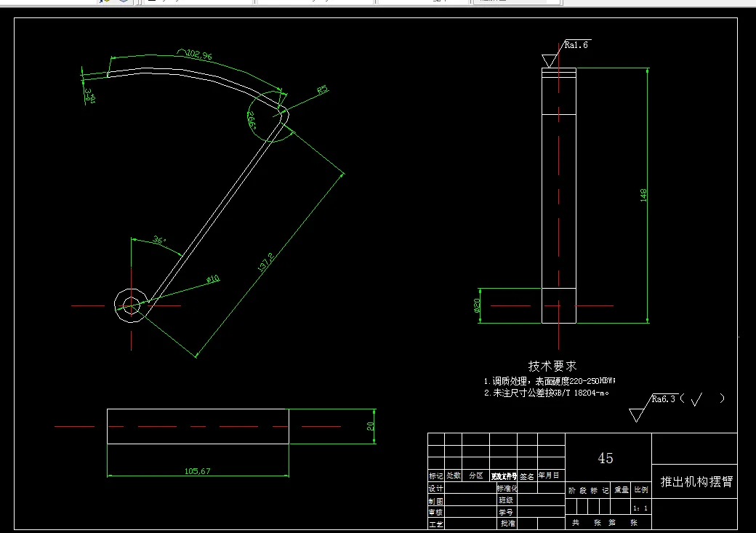Select the 调质处理 hardness requirement line
Image resolution: width=756 pixels, height=533 pixels.
coord(550,381)
